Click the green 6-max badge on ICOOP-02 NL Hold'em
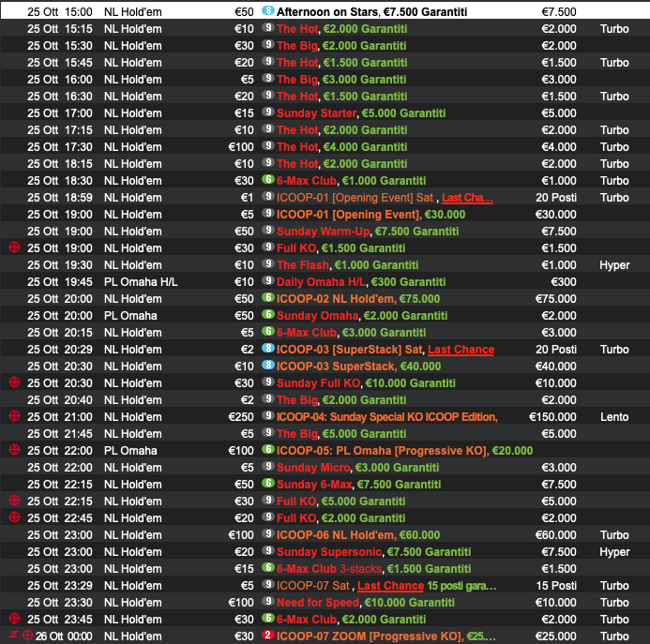 pos(268,297)
